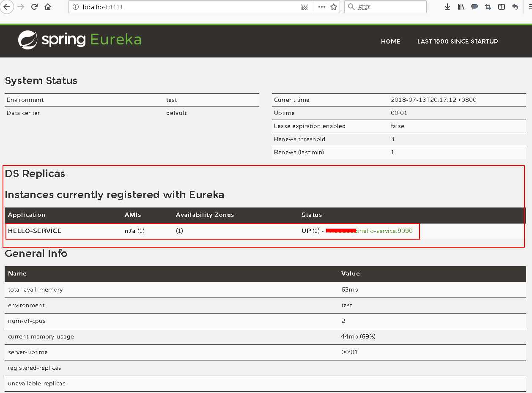Select the Data center label cell
Viewport: 532px width, 393px height.
[x=23, y=113]
